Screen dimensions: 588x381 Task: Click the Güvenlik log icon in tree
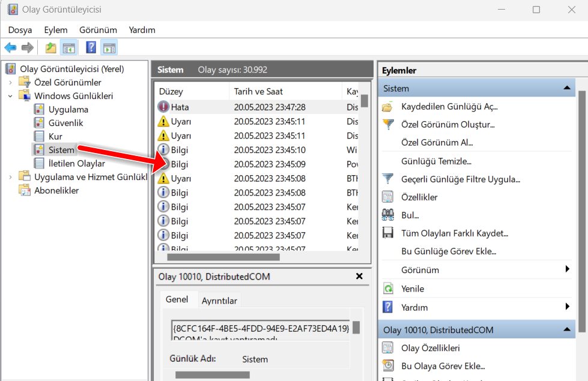[39, 123]
